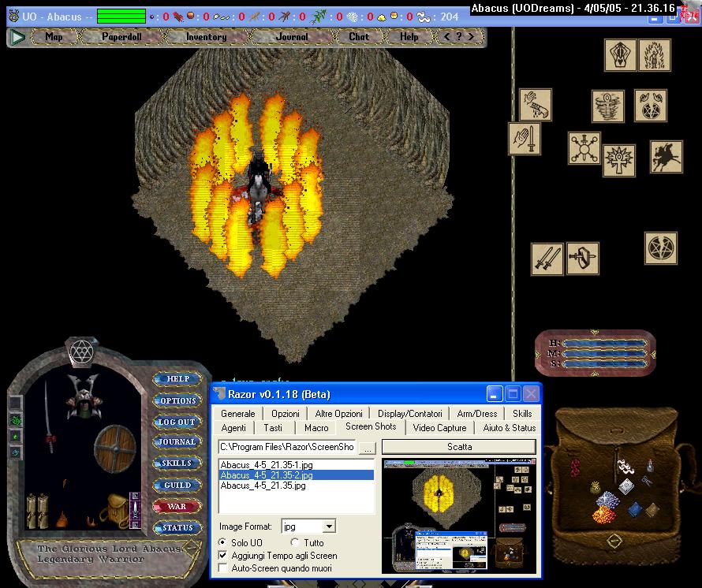Open the Image Format jpg dropdown

[330, 527]
